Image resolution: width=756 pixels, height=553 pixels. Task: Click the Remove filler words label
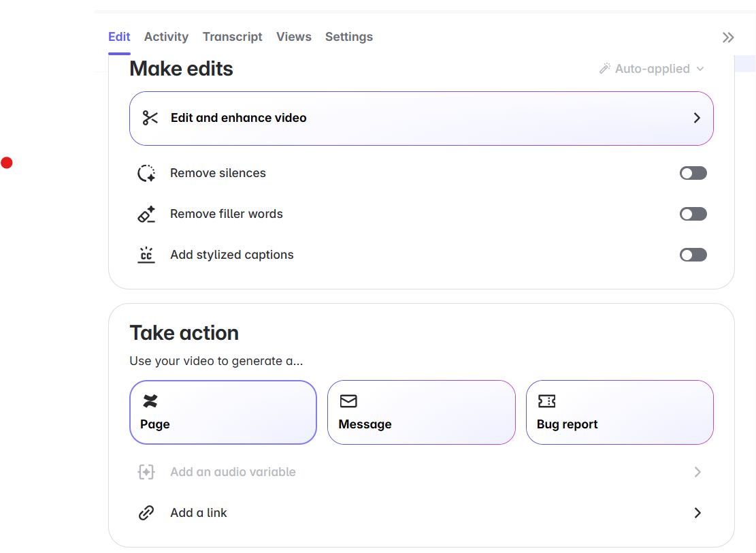227,214
